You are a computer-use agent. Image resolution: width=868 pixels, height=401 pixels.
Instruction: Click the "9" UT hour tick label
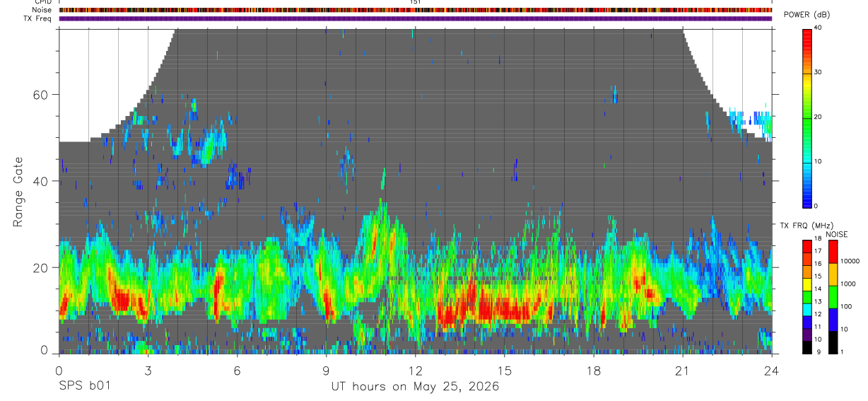coord(326,370)
